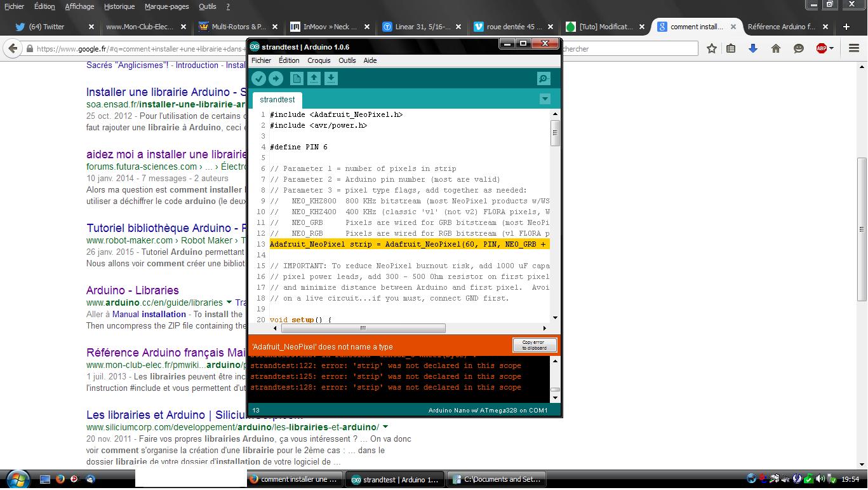This screenshot has width=868, height=490.
Task: Click the code editor horizontal scrollbar thumb
Action: (x=363, y=329)
